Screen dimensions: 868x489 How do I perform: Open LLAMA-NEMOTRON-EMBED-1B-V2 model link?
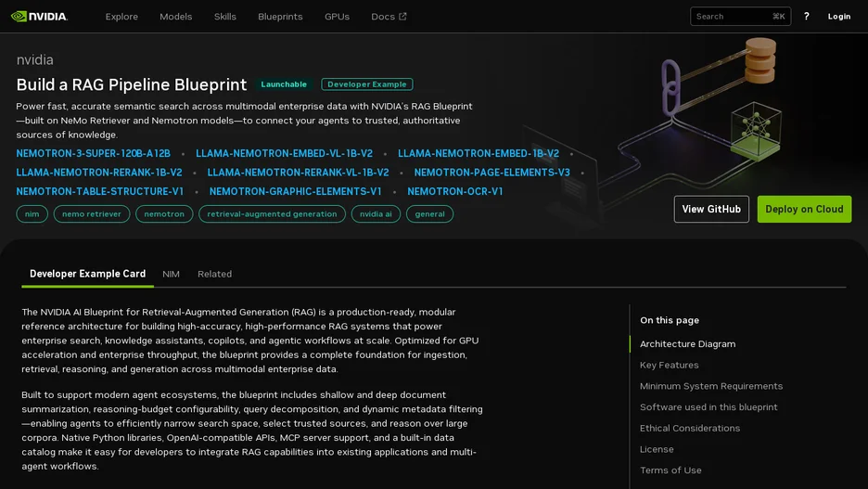click(x=479, y=153)
